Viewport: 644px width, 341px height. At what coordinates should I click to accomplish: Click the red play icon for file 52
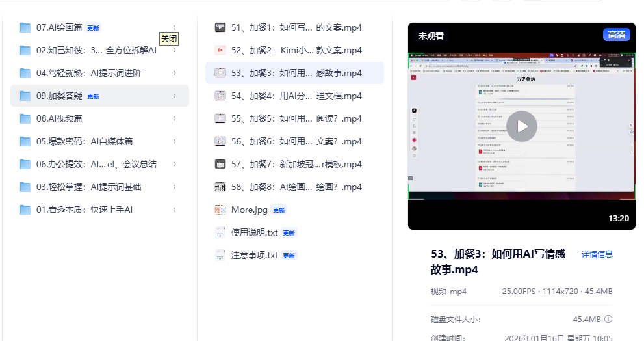coord(220,50)
